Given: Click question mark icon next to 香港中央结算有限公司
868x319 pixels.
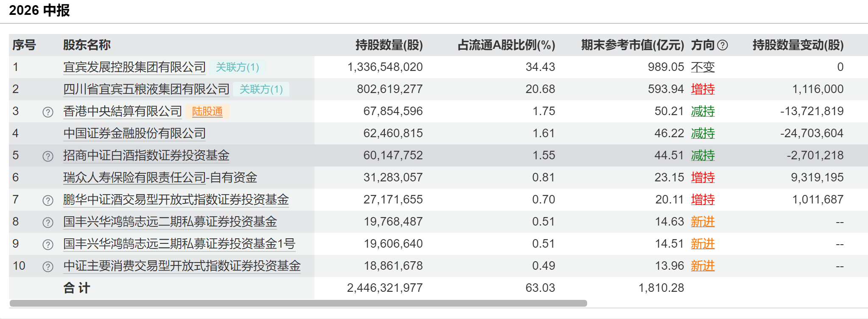Looking at the screenshot, I should tap(48, 112).
